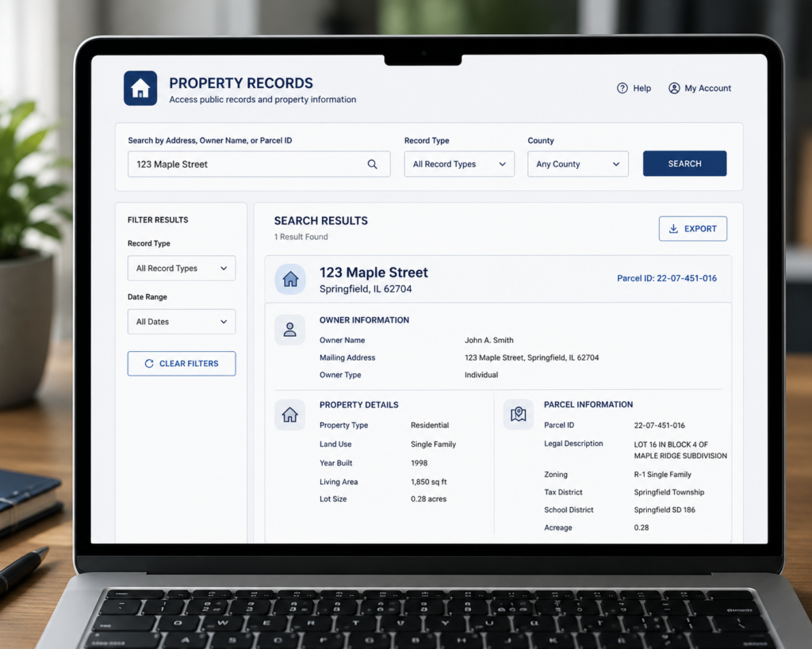Click the PROPERTY RECORDS title text
The width and height of the screenshot is (812, 649).
pyautogui.click(x=241, y=82)
